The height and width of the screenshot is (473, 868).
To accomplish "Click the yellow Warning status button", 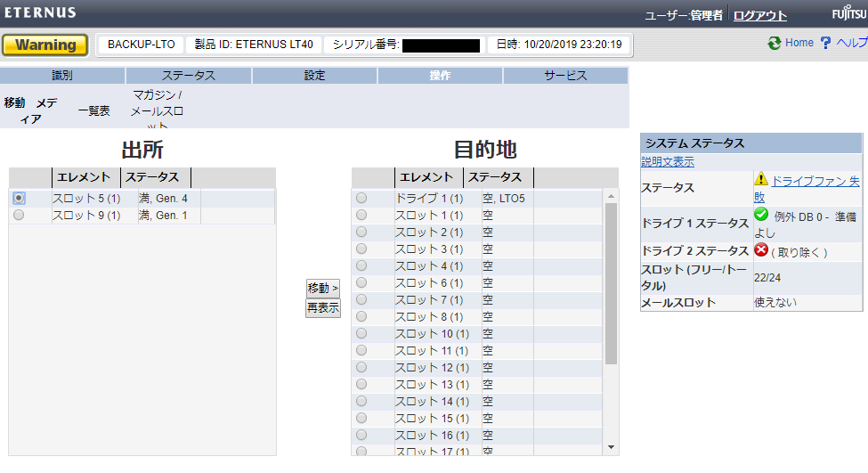I will click(x=45, y=45).
